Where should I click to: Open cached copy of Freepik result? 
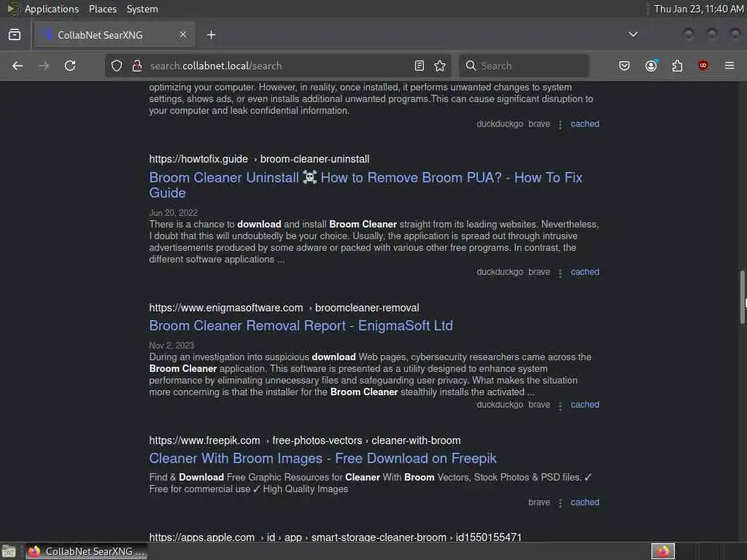point(584,502)
